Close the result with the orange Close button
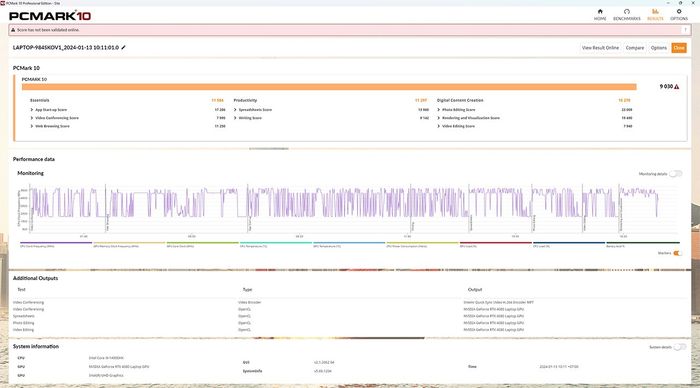This screenshot has height=388, width=700. (679, 48)
